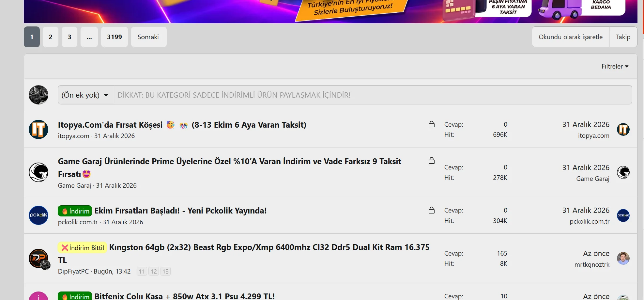644x300 pixels.
Task: Open Bitfenix Colıı Kasa thread
Action: pos(185,296)
